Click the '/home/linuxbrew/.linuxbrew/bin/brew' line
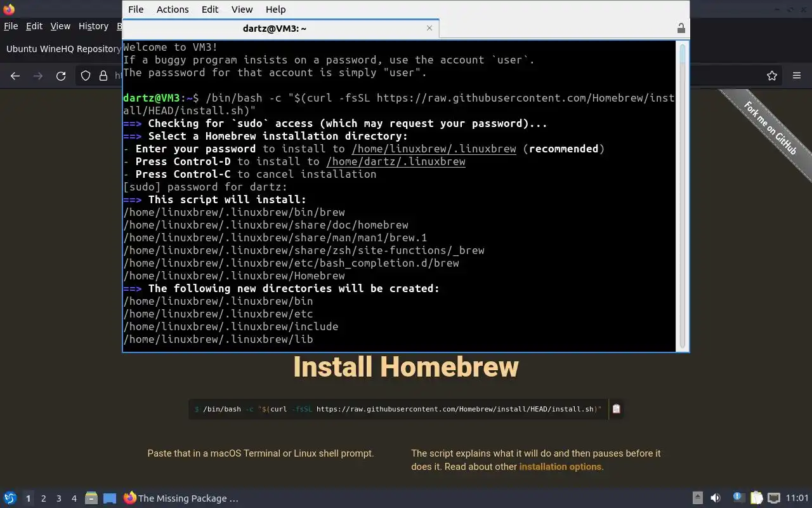This screenshot has height=508, width=812. 234,212
